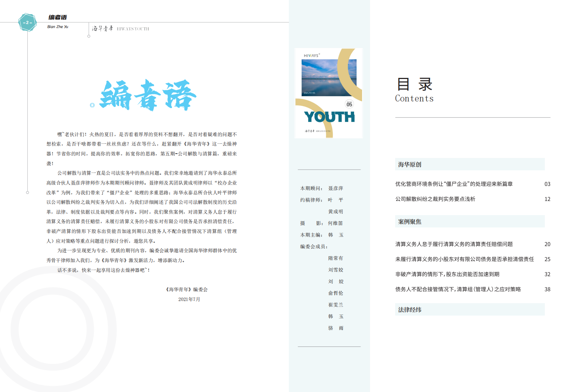578x392 pixels.
Task: Click the 海华青年 HIWAYS YOUTH header logo
Action: [x=120, y=28]
